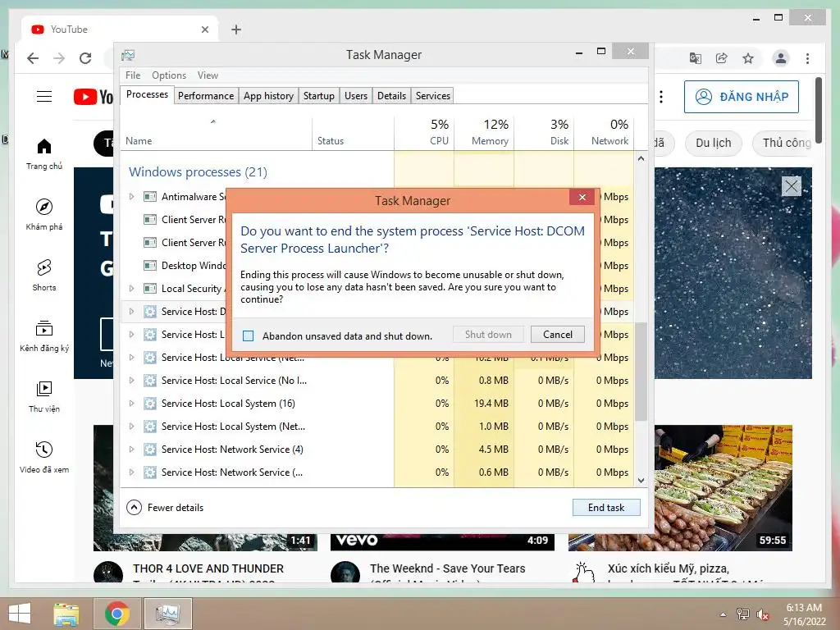
Task: Sort processes by Network column
Action: point(604,133)
